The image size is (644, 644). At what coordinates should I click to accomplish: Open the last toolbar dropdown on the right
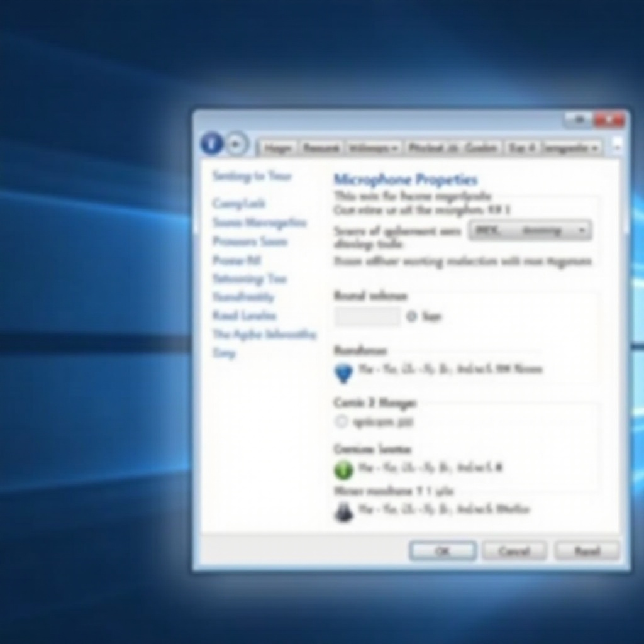572,148
